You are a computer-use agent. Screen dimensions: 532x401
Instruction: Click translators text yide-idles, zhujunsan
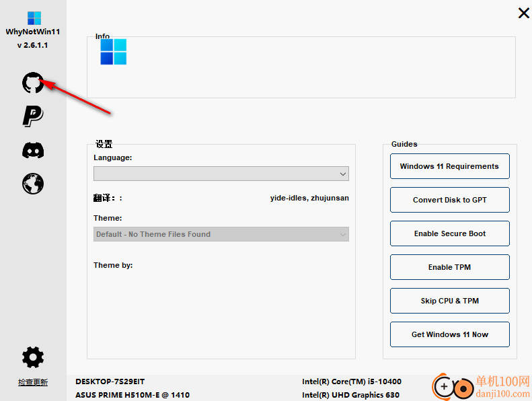pos(309,198)
